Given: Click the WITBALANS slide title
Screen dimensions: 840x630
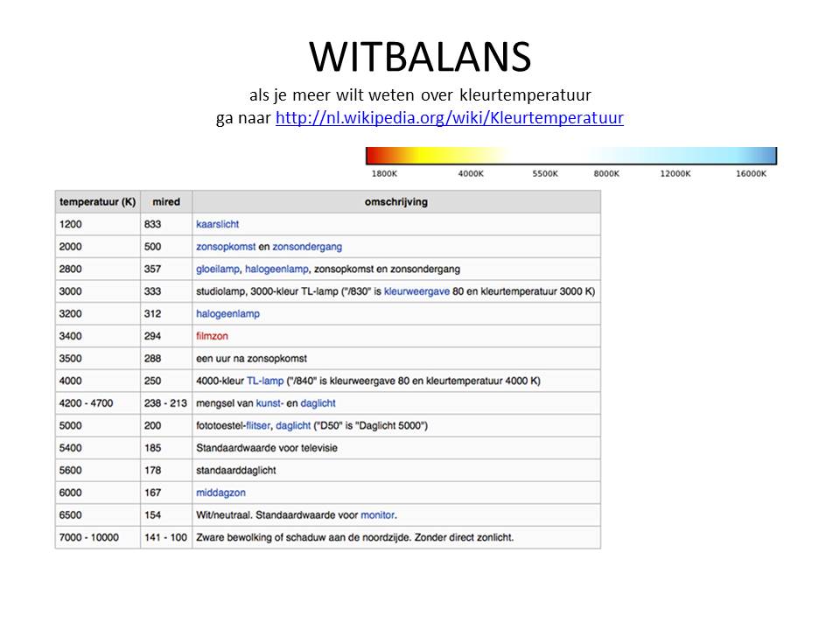Looking at the screenshot, I should point(420,57).
